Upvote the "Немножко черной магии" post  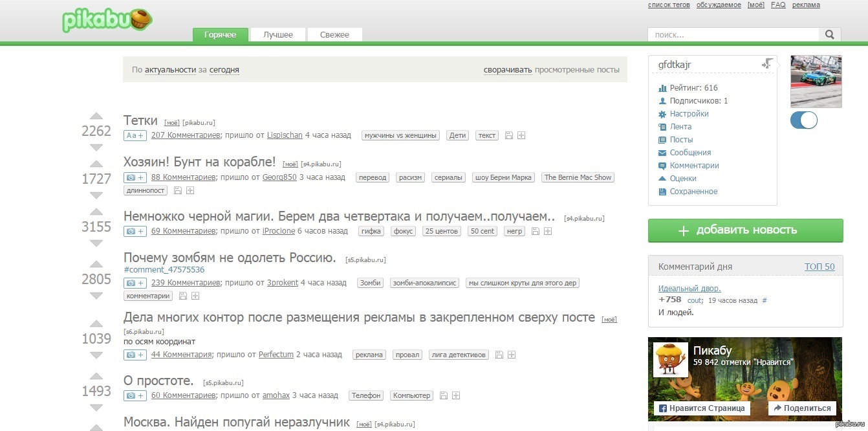[96, 212]
